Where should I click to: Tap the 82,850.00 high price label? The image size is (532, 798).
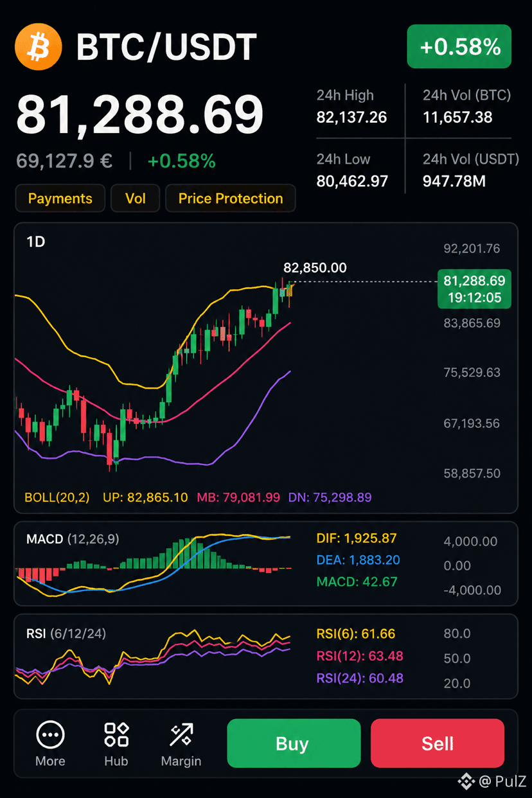coord(315,267)
